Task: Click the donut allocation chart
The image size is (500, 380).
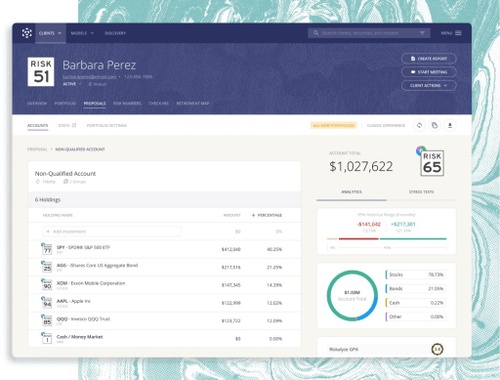Action: tap(352, 296)
